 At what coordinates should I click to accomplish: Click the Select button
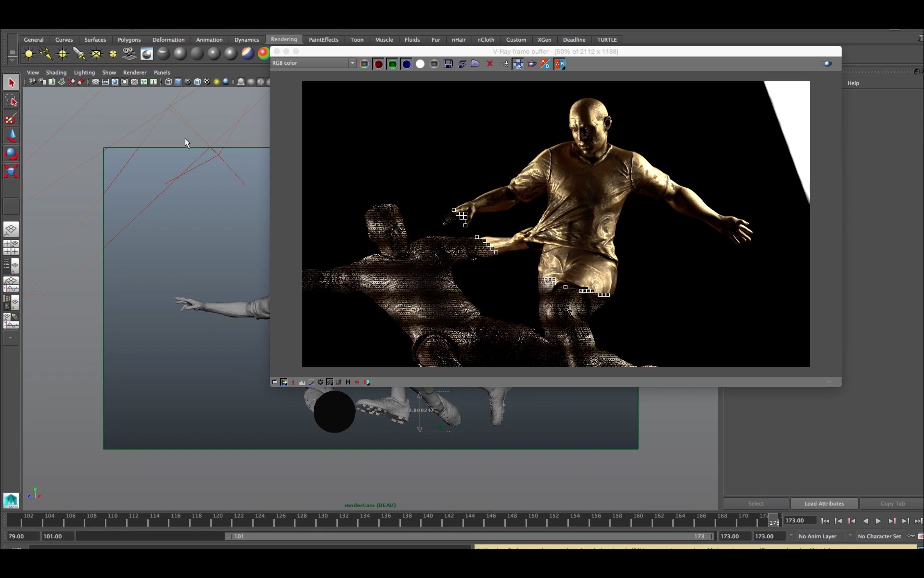(x=756, y=503)
